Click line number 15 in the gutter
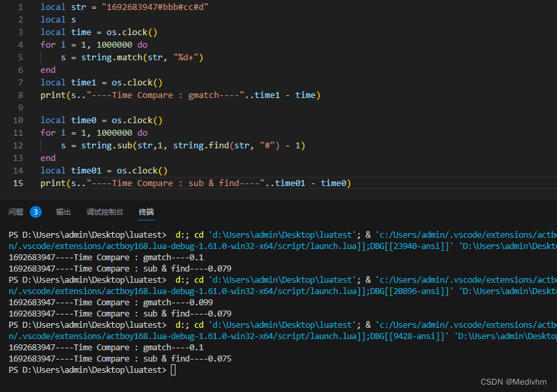Viewport: 557px width, 392px height. [18, 183]
